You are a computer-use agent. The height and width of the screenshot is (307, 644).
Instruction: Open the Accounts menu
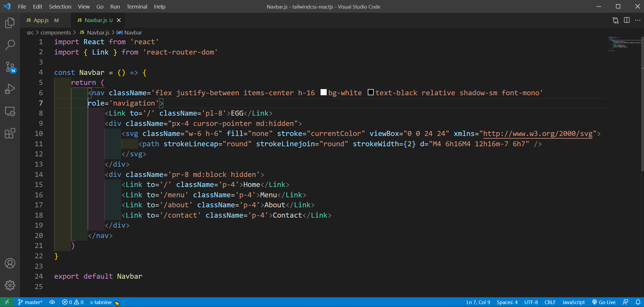10,263
